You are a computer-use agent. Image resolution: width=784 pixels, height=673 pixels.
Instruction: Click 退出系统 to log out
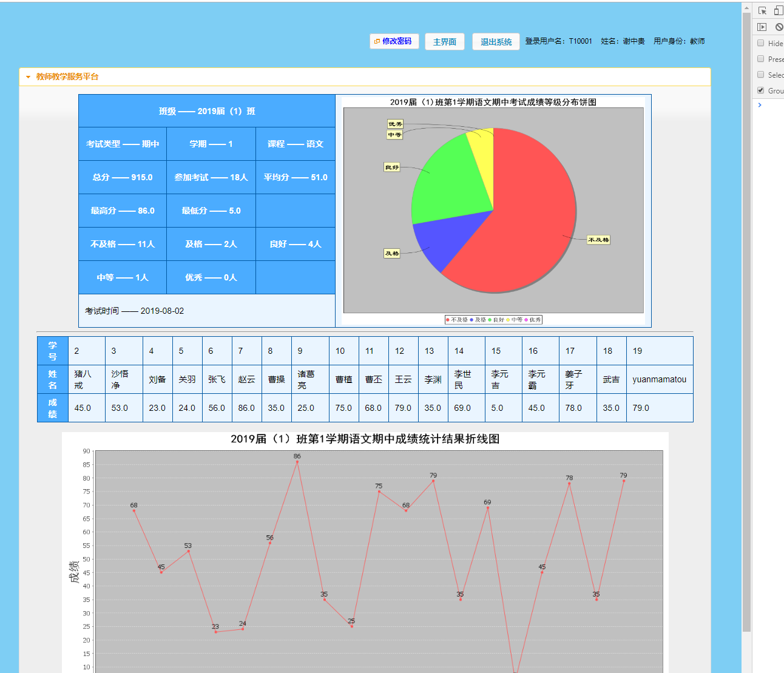pos(496,42)
